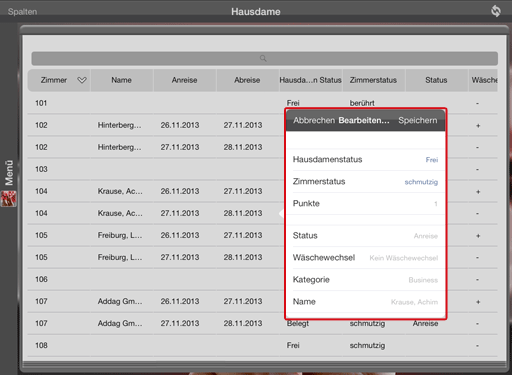Select the Status Anreise popover row

[x=365, y=236]
